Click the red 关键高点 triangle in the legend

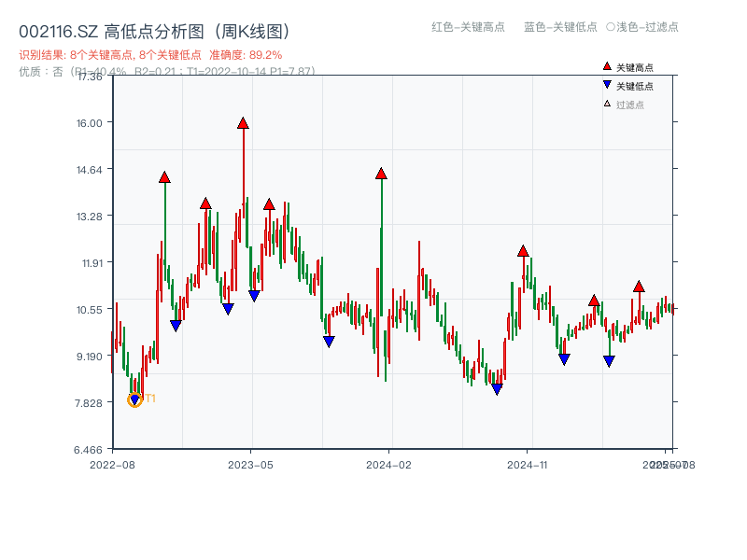[x=607, y=65]
